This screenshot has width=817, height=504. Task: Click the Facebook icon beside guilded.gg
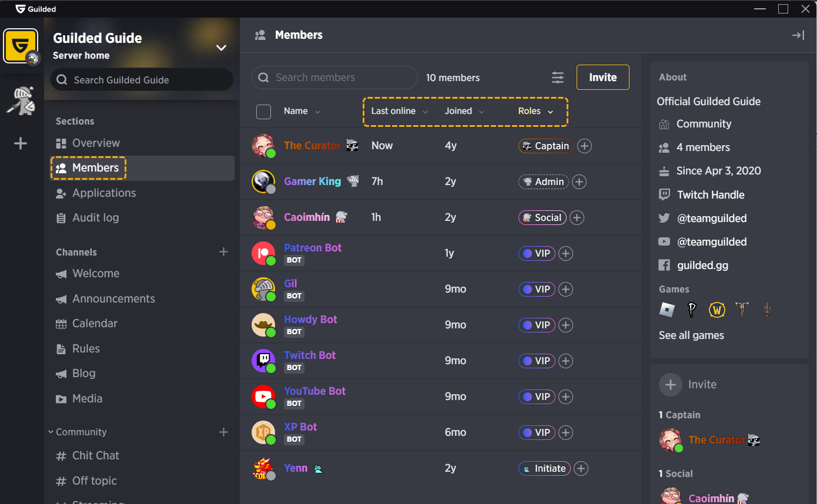pyautogui.click(x=664, y=265)
